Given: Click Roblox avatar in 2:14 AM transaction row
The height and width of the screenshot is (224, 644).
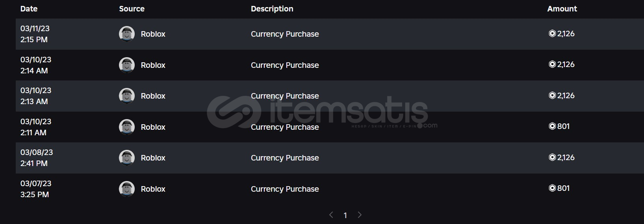Looking at the screenshot, I should pyautogui.click(x=127, y=65).
